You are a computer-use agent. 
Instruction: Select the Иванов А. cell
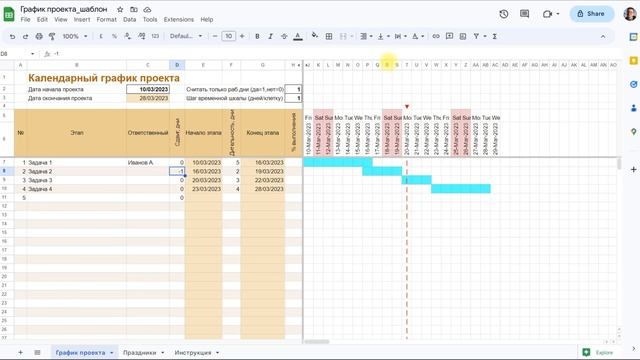click(148, 162)
